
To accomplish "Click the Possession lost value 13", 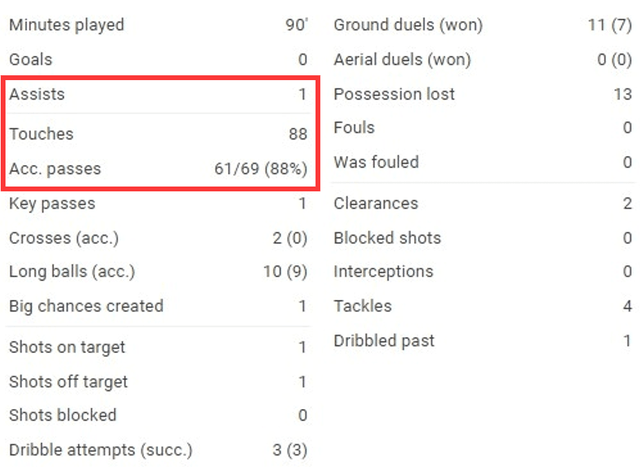I will point(623,94).
